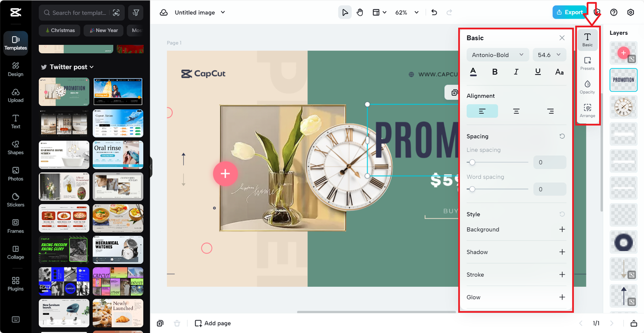Screen dimensions: 644x333
Task: Open the Antonio-Bold font dropdown
Action: tap(497, 55)
